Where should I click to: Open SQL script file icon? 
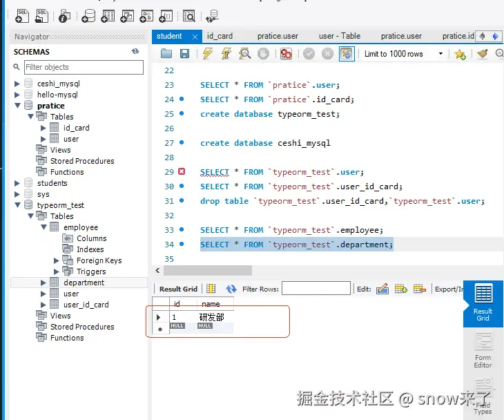pyautogui.click(x=42, y=16)
